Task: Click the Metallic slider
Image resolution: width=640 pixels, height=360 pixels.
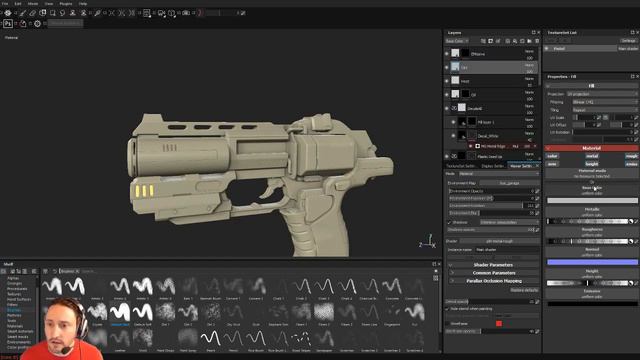Action: point(588,221)
